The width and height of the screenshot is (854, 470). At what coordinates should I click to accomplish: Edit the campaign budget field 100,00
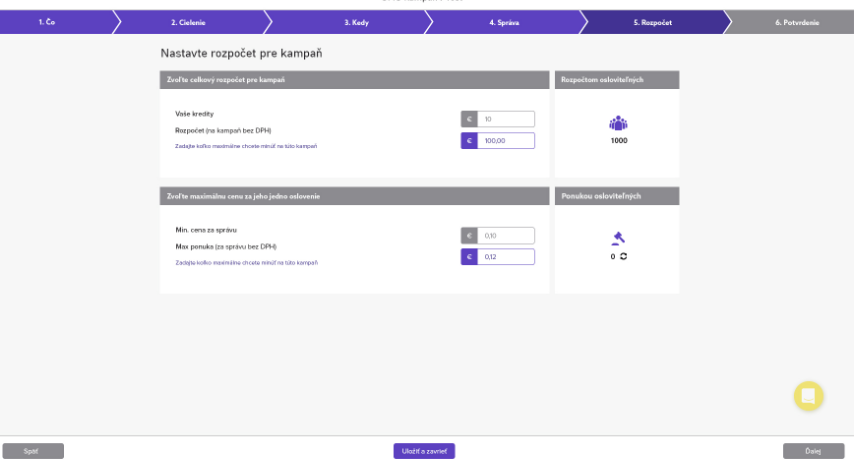[506, 141]
